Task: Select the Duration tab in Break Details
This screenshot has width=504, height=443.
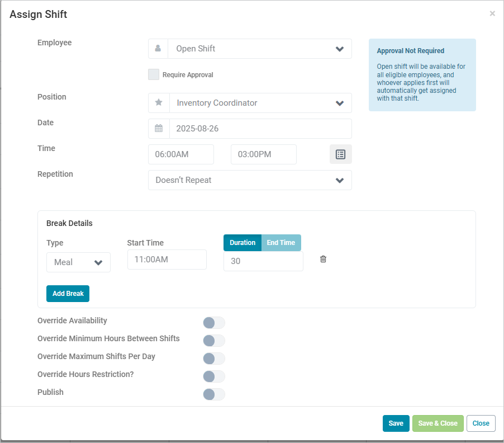Action: point(243,243)
